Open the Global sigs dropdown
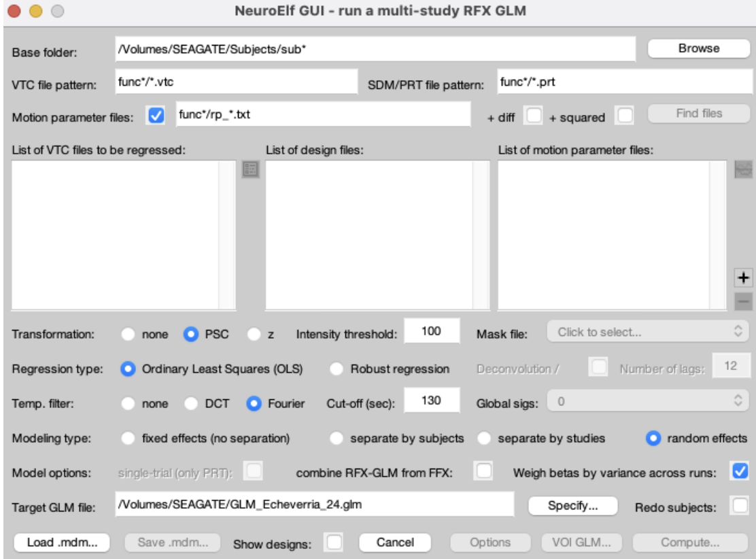Image resolution: width=756 pixels, height=559 pixels. [x=648, y=401]
